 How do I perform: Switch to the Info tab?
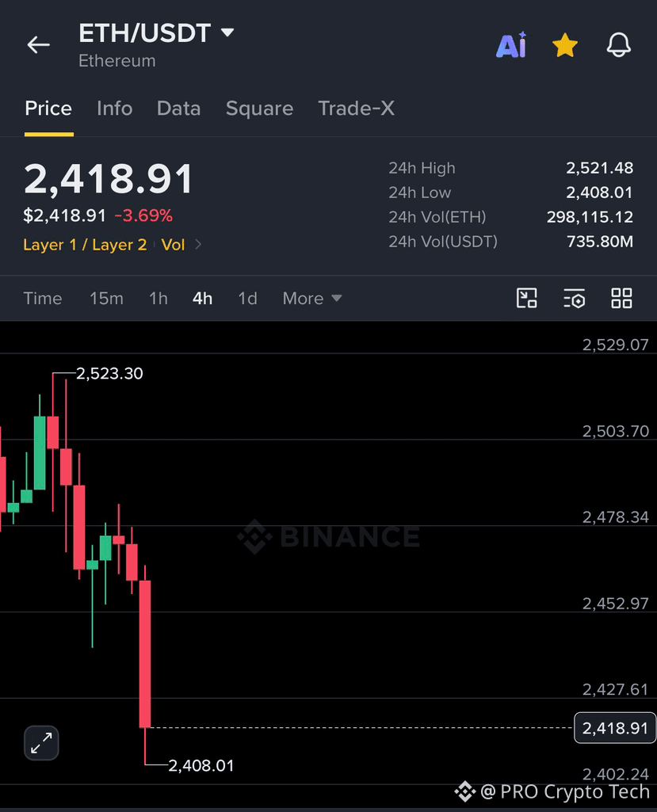point(114,109)
